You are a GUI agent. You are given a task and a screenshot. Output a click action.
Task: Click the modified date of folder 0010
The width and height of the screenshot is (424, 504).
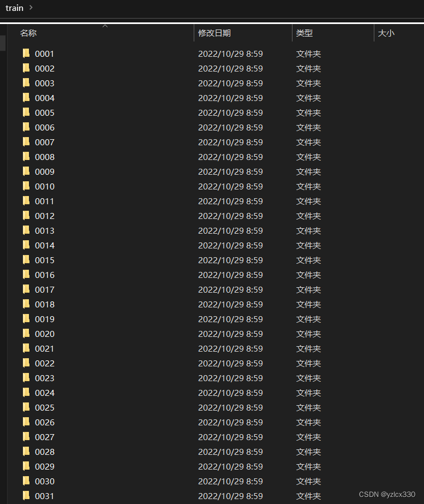point(230,186)
